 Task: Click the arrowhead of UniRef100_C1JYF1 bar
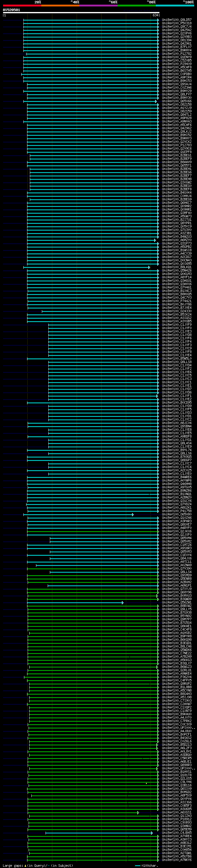point(157,396)
